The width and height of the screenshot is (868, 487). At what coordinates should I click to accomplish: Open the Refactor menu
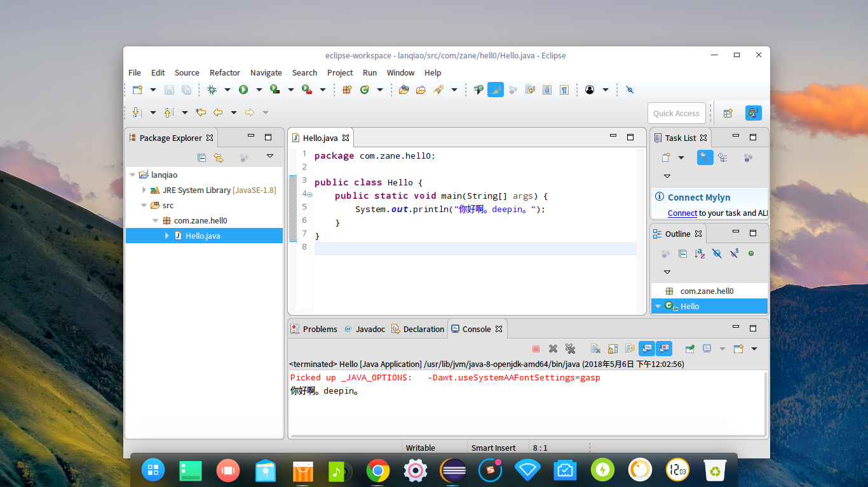[224, 72]
